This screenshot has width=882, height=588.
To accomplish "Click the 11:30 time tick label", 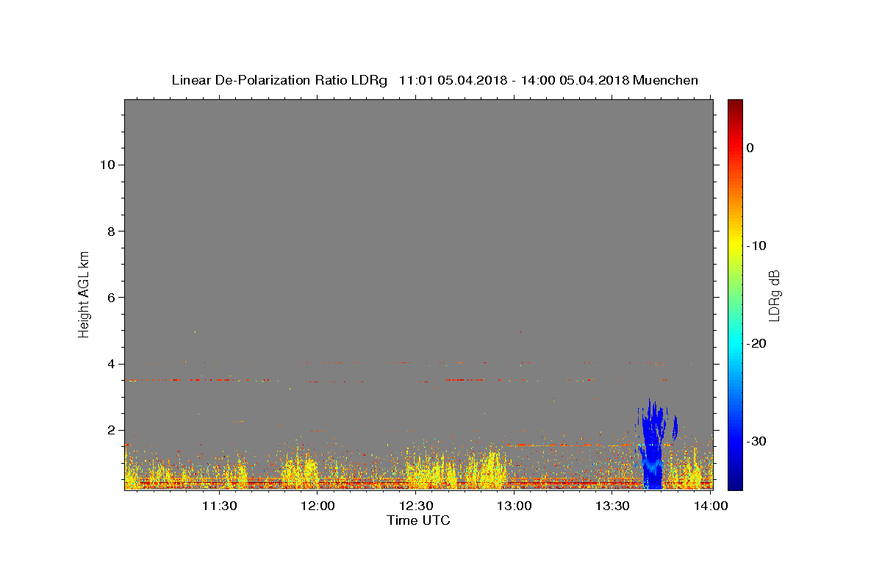I will click(219, 506).
